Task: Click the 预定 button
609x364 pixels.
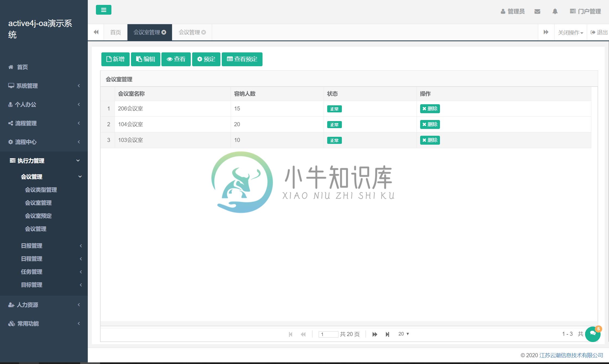Action: pos(206,59)
